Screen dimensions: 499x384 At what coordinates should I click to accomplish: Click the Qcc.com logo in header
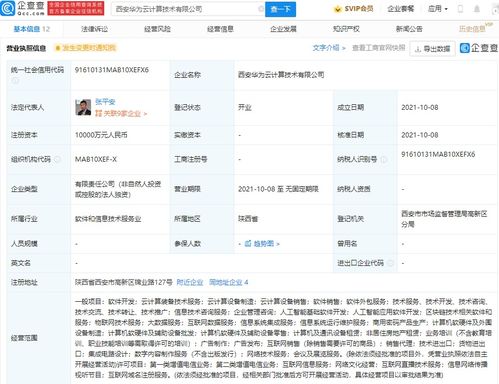[23, 8]
